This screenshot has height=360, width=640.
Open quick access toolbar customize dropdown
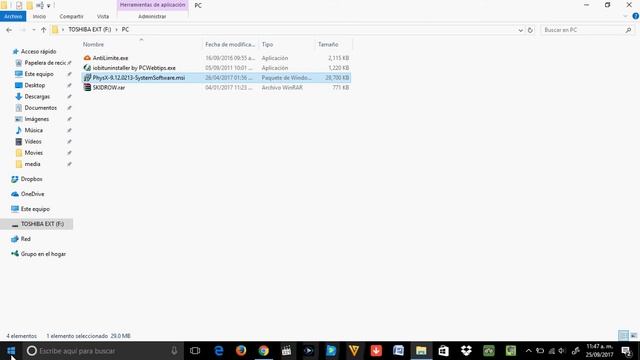(x=49, y=6)
